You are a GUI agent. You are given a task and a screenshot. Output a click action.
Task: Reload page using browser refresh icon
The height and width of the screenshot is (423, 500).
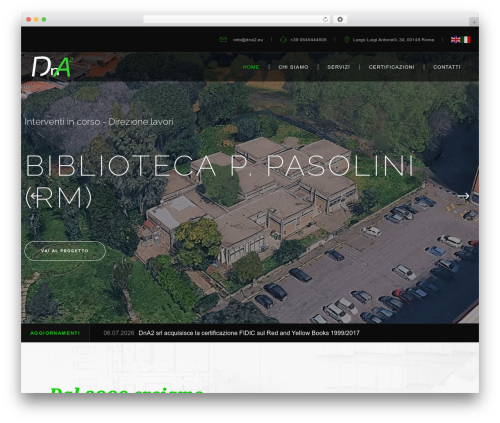[325, 20]
